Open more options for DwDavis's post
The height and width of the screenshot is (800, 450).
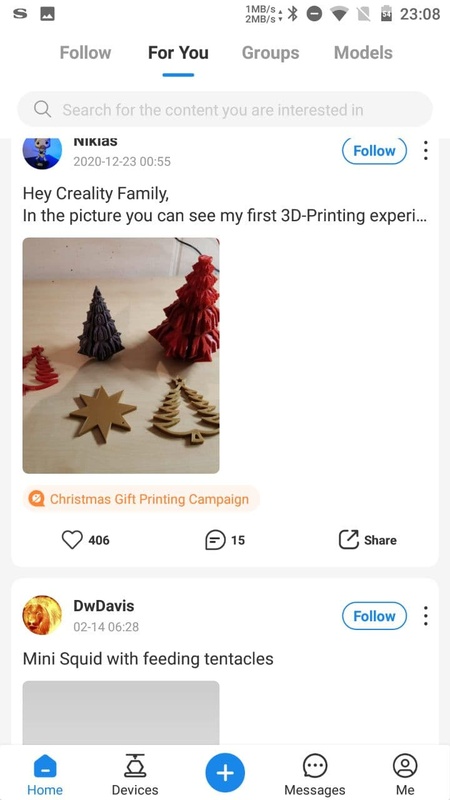click(425, 616)
